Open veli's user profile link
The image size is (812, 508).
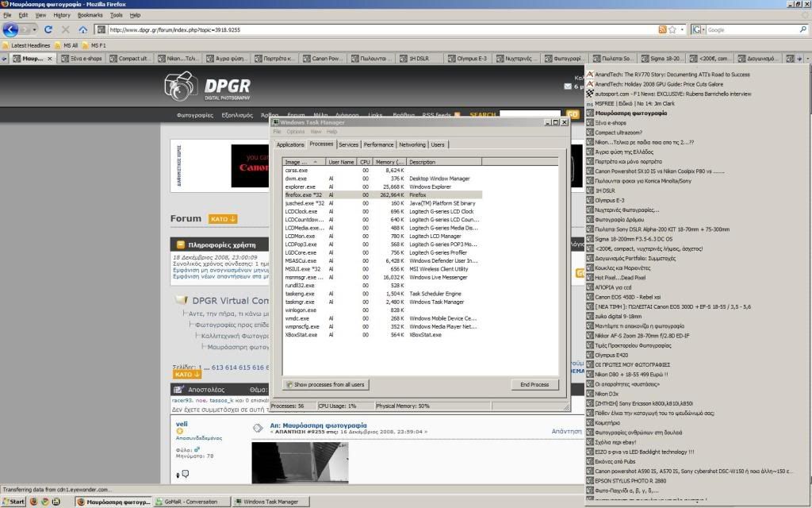pyautogui.click(x=182, y=424)
